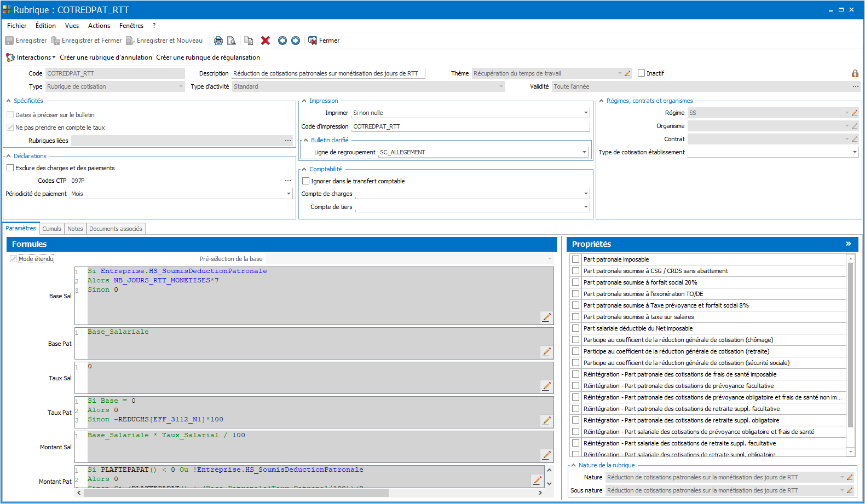Toggle the Inactif checkbox
Screen dimensions: 865x504
(641, 73)
